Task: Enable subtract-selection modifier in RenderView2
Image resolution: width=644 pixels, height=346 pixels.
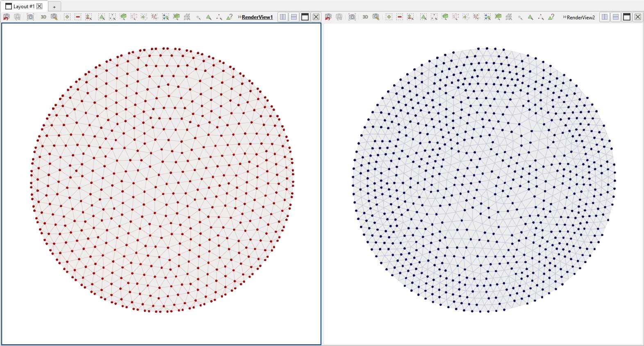Action: pos(400,17)
